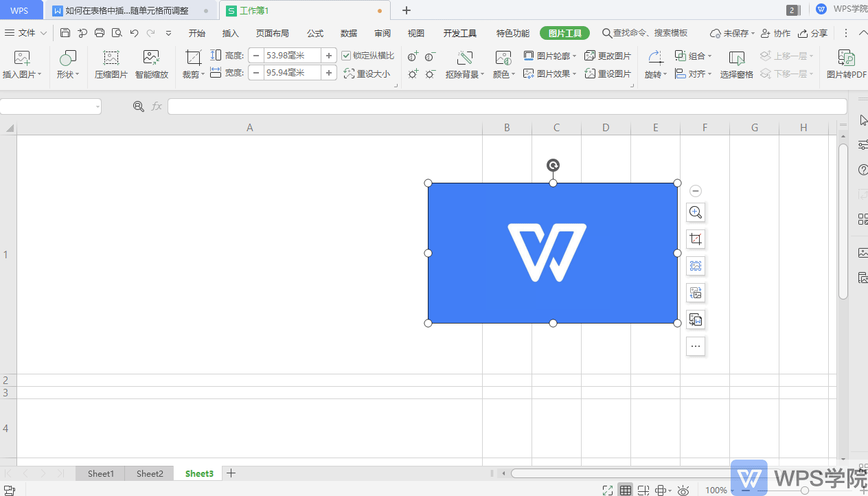
Task: Increase picture contrast icon
Action: (413, 56)
